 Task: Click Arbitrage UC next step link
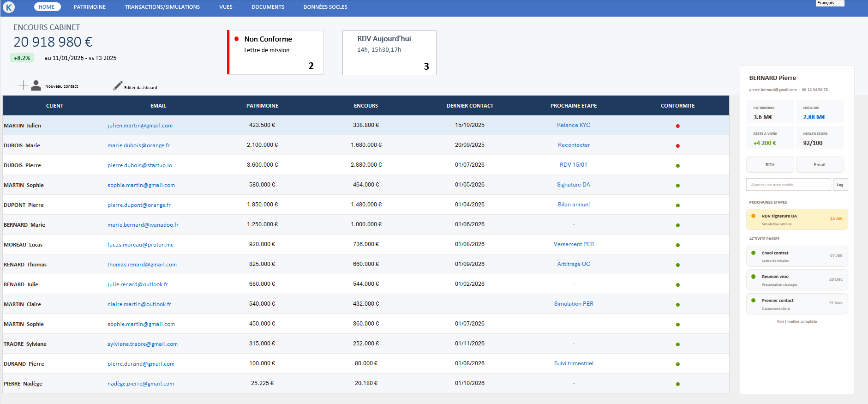574,264
